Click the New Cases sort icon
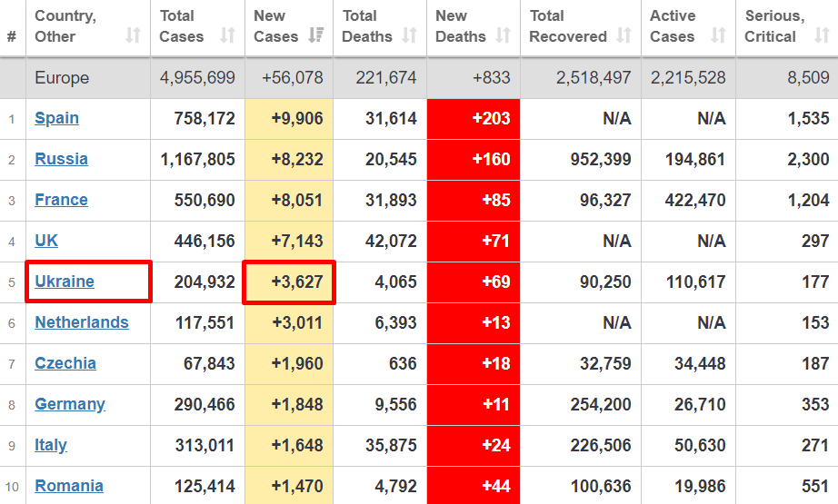Image resolution: width=838 pixels, height=504 pixels. tap(316, 36)
